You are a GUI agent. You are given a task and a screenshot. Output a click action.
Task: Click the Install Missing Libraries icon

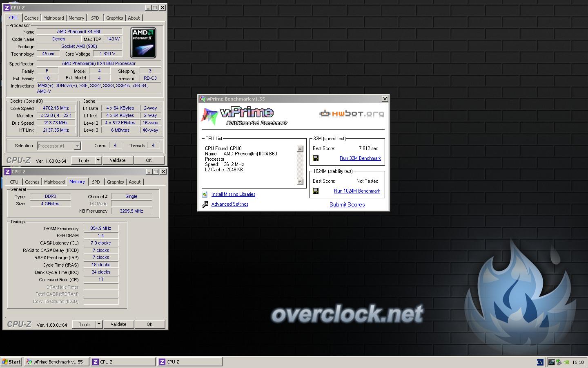coord(205,195)
